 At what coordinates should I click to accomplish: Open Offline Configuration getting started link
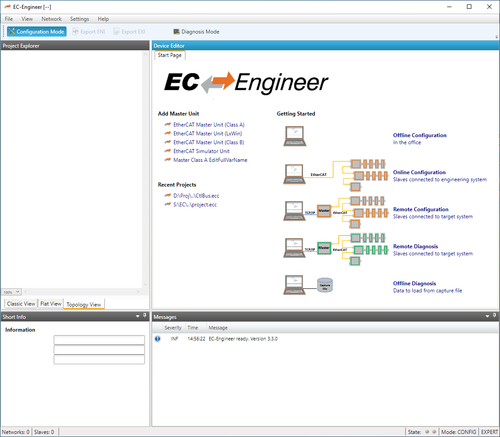(420, 135)
